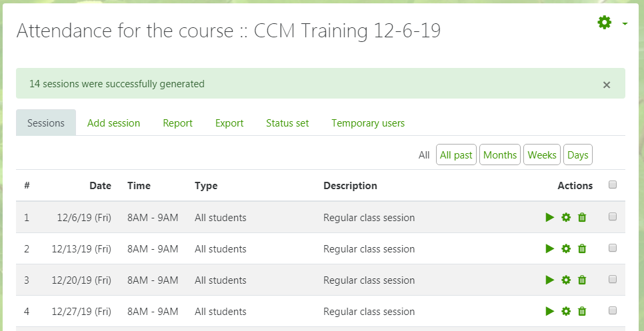Open the gear icon for session 1
Image resolution: width=644 pixels, height=331 pixels.
566,217
